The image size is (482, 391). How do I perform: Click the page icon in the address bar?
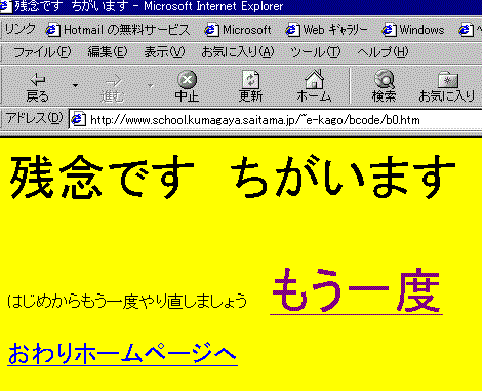[79, 119]
